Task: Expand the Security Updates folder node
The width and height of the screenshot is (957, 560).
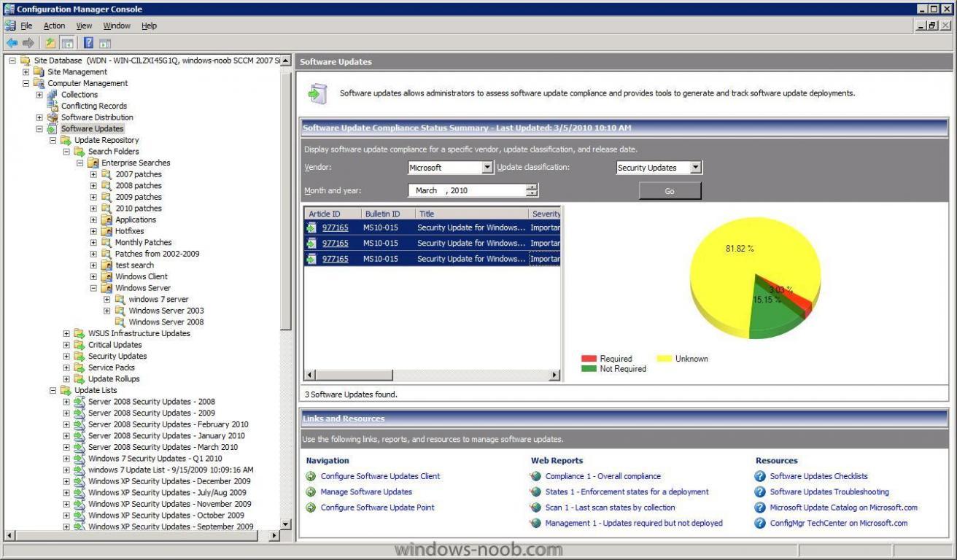Action: pyautogui.click(x=66, y=357)
